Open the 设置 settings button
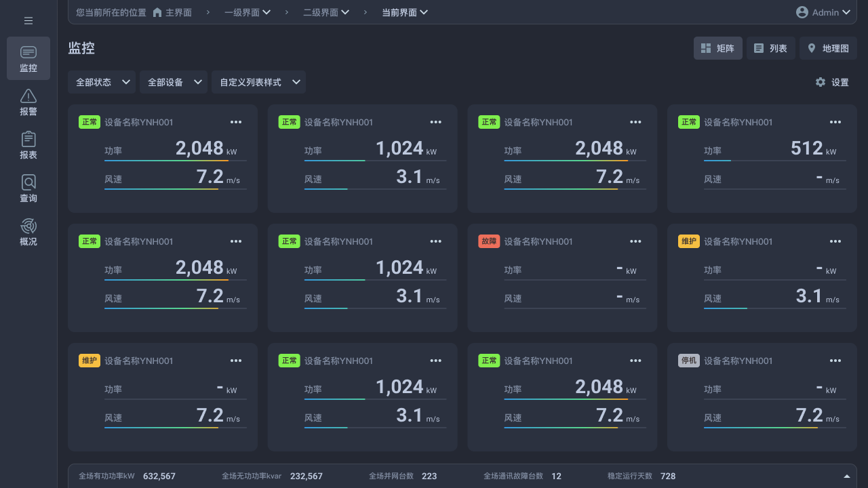 [x=832, y=82]
